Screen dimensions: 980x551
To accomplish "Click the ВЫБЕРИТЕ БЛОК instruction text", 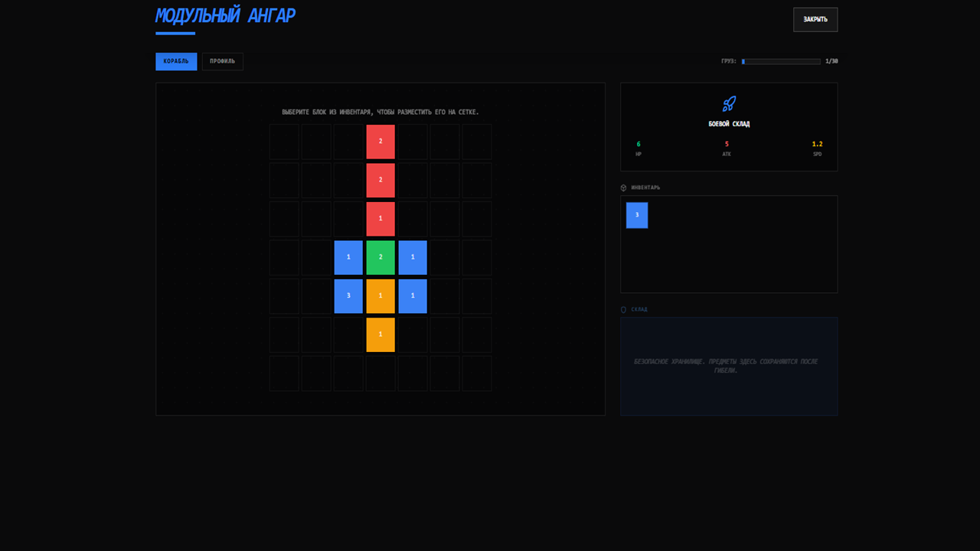I will [x=381, y=112].
